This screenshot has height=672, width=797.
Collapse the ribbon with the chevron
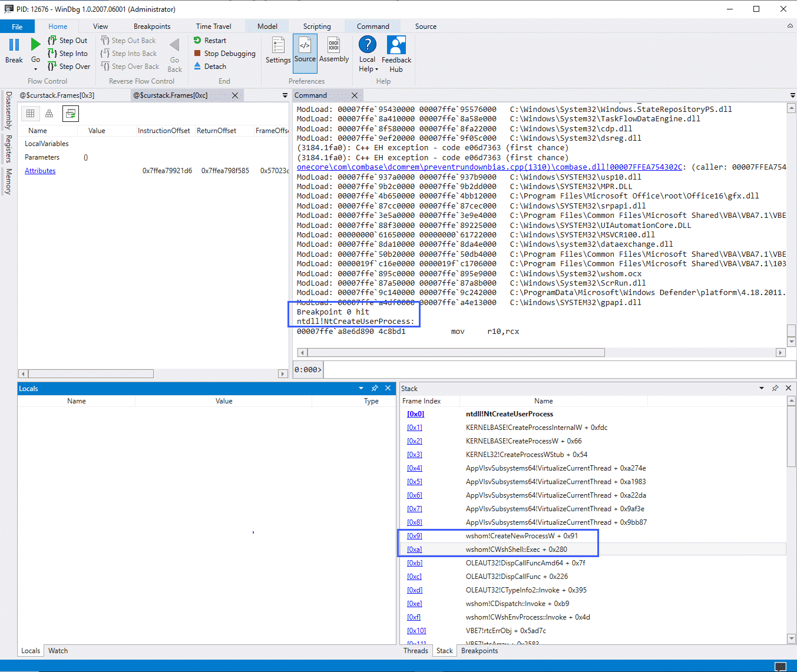coord(790,26)
